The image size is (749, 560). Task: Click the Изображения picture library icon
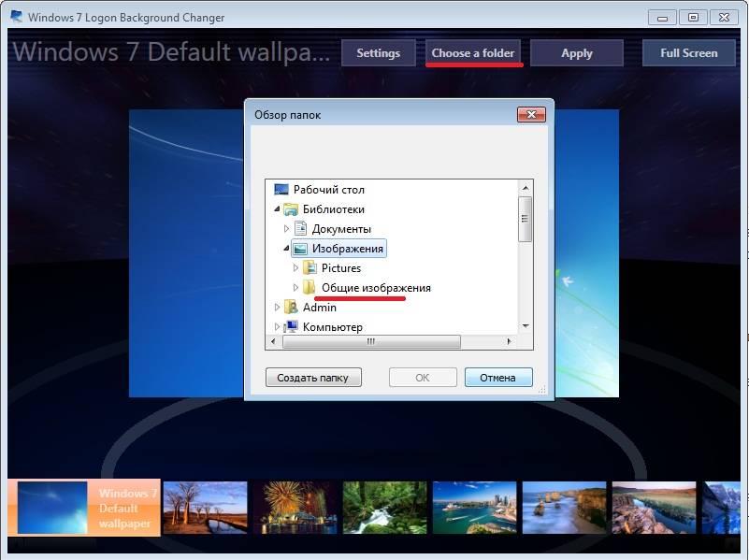tap(300, 249)
